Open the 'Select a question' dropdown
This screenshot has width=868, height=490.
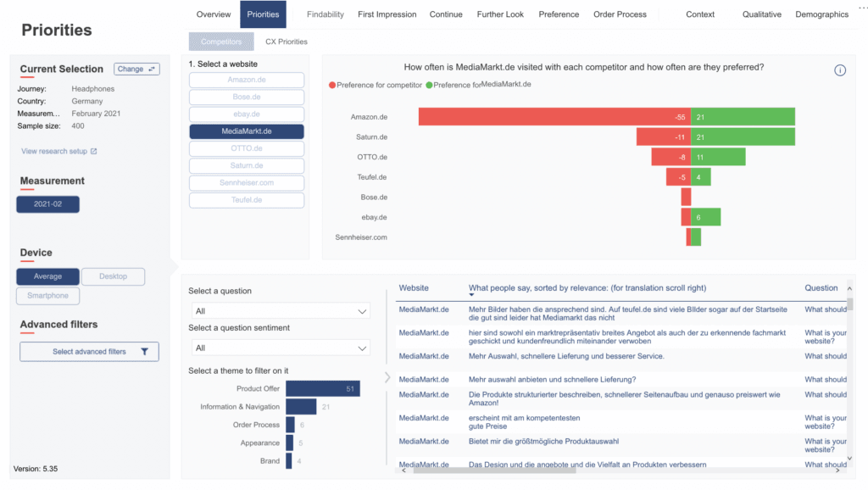coord(280,311)
